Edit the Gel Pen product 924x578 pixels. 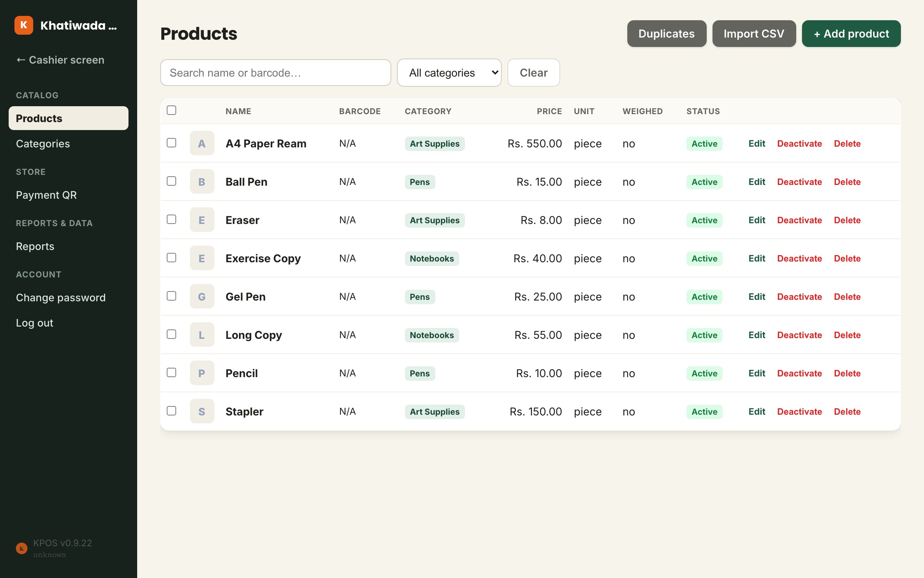point(757,297)
